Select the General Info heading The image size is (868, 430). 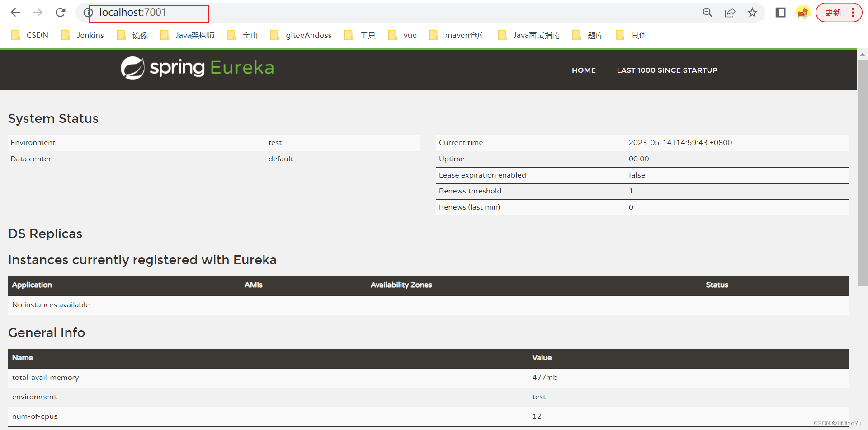[x=47, y=332]
